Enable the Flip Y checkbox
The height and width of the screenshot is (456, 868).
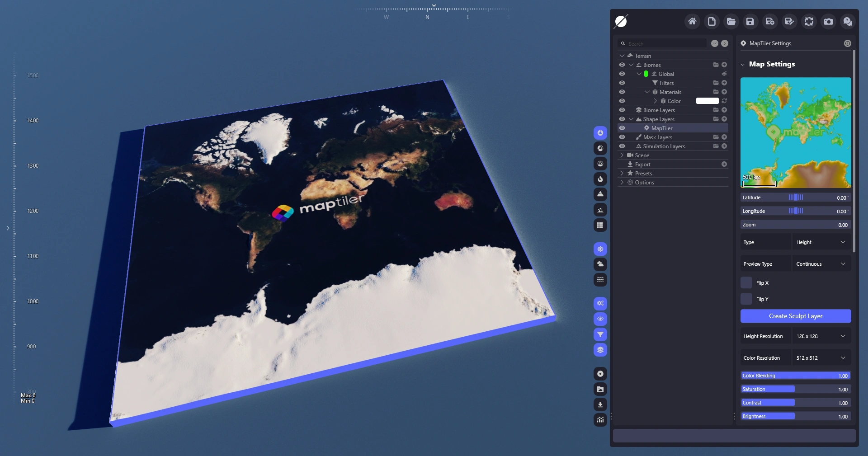coord(746,299)
